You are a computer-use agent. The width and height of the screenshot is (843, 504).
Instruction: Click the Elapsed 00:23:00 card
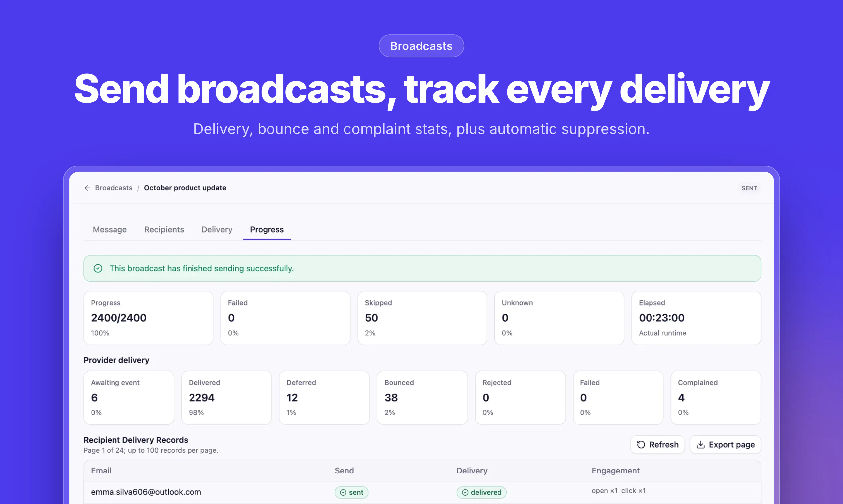(x=696, y=318)
